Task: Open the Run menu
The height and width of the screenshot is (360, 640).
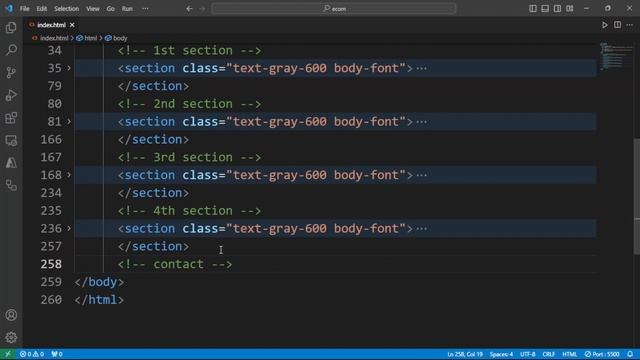Action: click(x=127, y=8)
